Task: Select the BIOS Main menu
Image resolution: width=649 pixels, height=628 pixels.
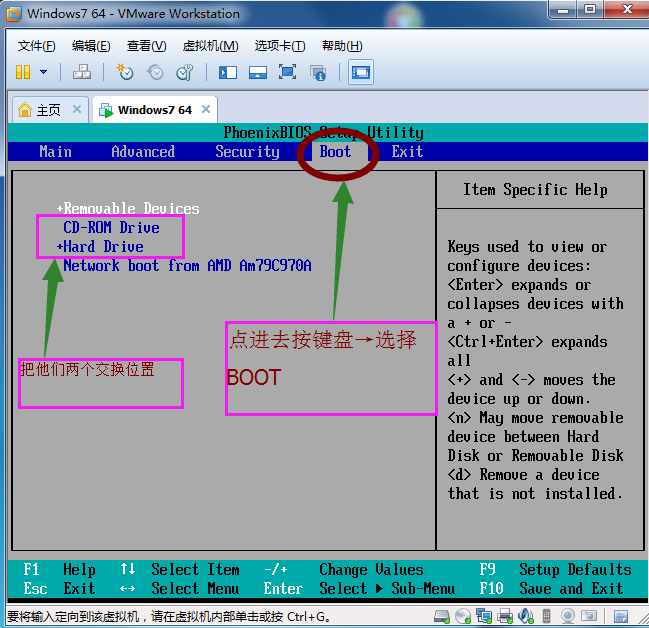Action: [55, 152]
